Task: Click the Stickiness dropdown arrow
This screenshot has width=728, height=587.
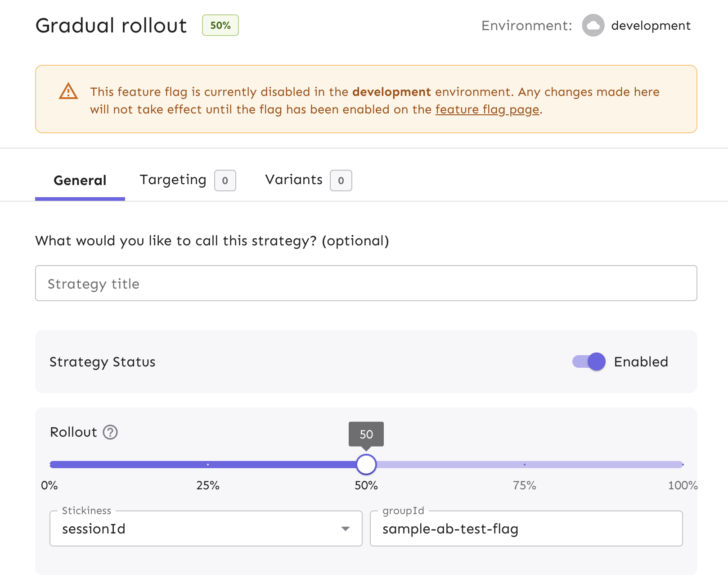Action: coord(345,528)
